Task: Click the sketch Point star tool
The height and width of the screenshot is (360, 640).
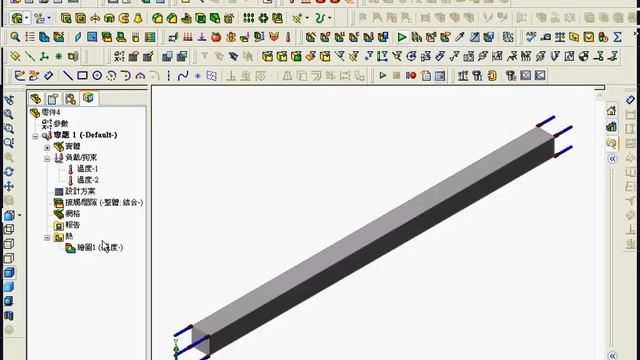Action: coord(198,76)
